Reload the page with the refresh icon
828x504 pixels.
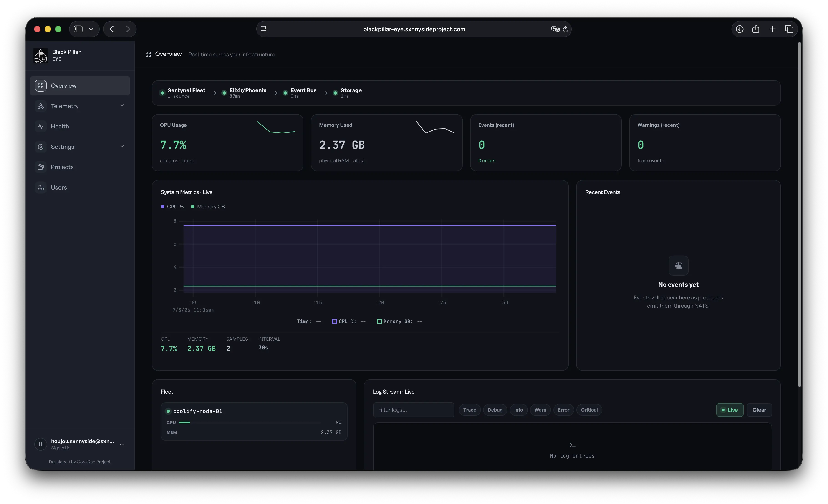coord(565,29)
